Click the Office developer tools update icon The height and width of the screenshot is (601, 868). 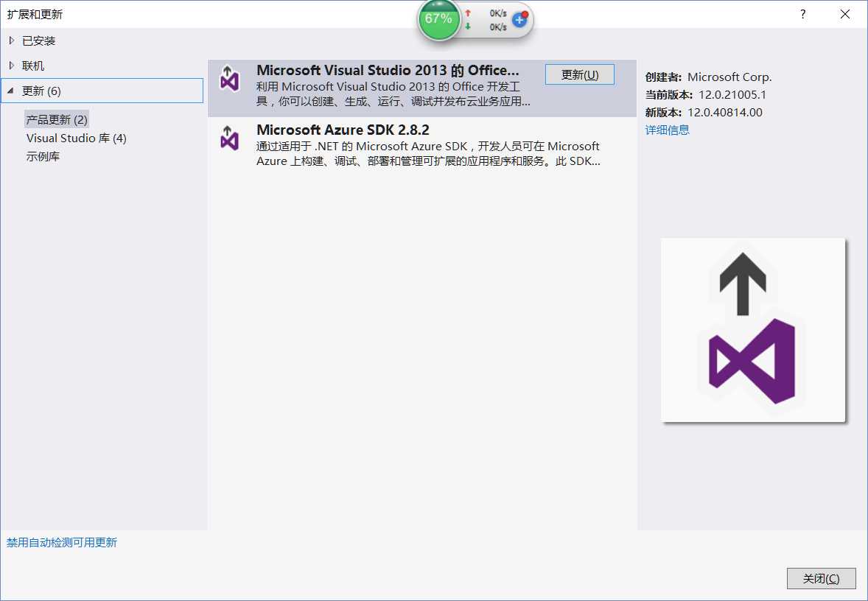229,78
